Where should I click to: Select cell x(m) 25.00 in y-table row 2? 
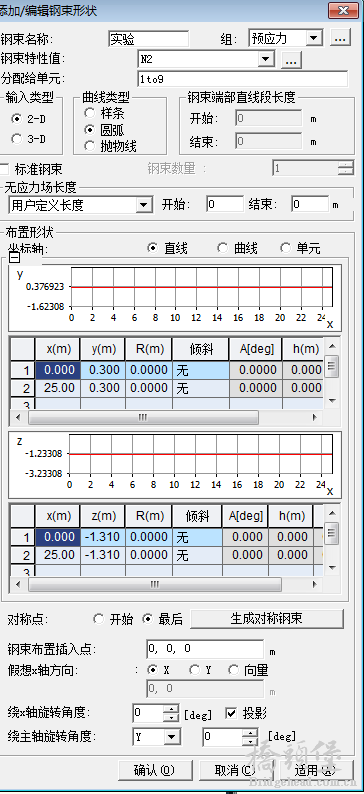(57, 388)
